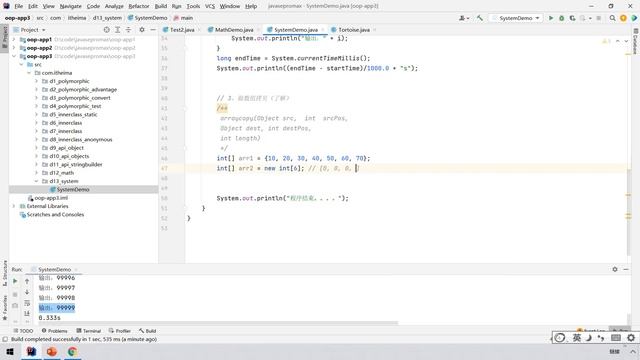
Task: Expand d12_math package
Action: point(36,173)
